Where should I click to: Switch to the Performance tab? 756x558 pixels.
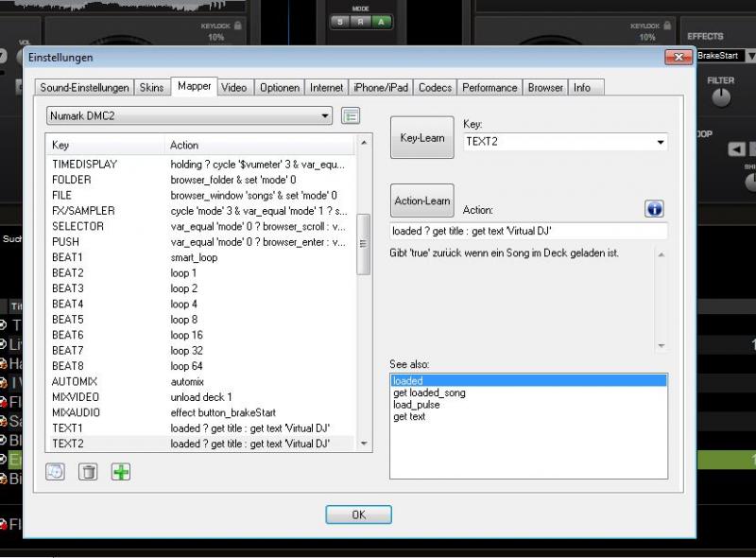pos(490,87)
